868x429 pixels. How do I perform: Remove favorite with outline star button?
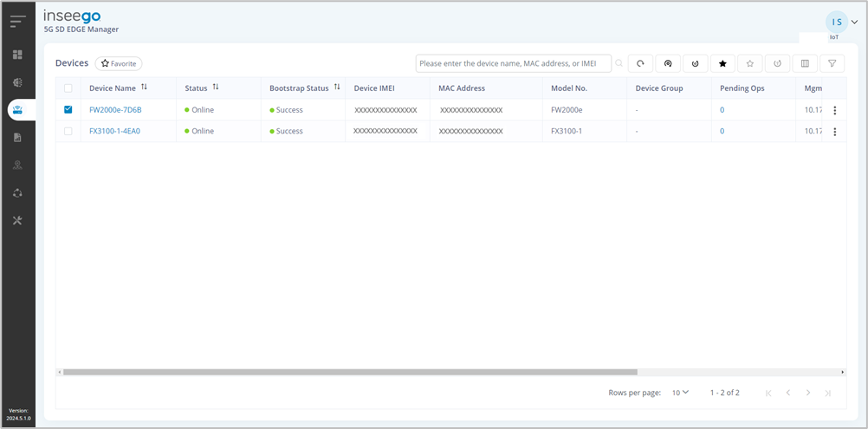click(750, 63)
